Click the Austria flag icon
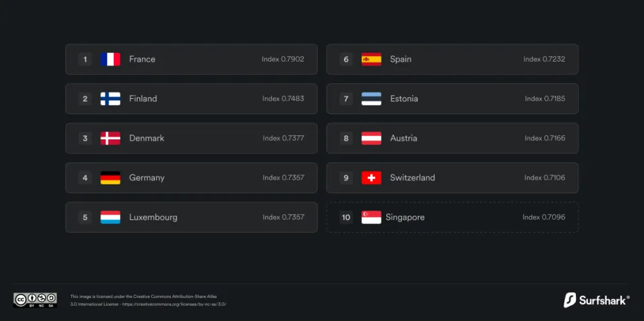 371,138
